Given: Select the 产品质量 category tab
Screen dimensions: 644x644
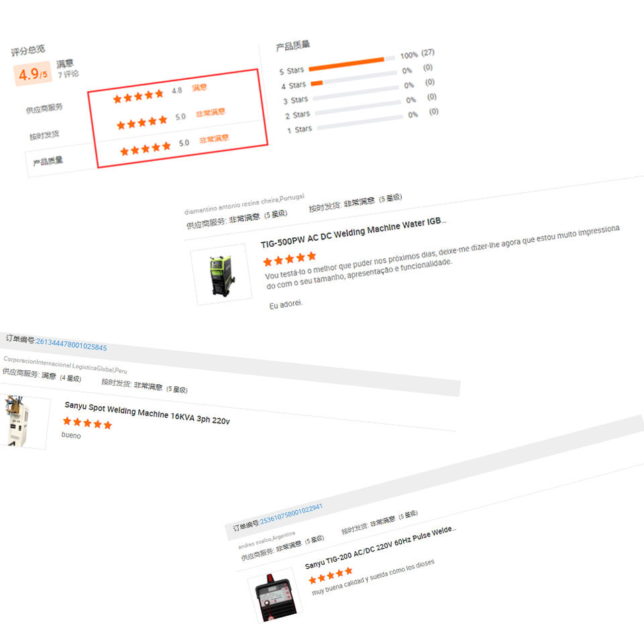Looking at the screenshot, I should click(x=48, y=161).
